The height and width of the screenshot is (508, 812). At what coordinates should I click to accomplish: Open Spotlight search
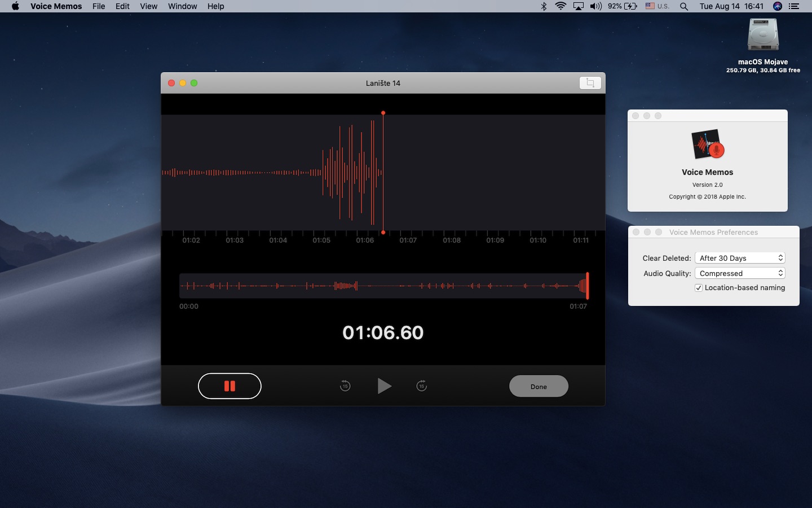pyautogui.click(x=683, y=6)
